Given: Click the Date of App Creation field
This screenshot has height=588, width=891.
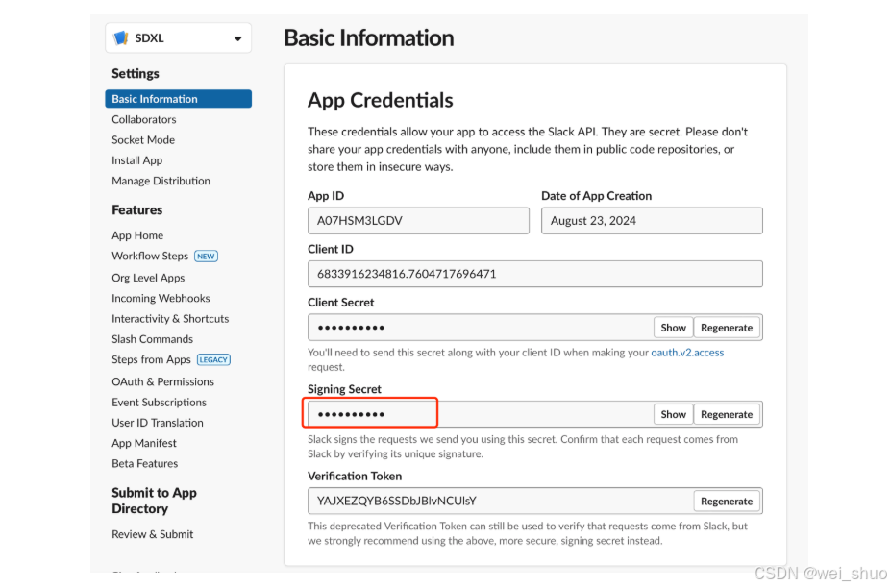Looking at the screenshot, I should coord(652,220).
